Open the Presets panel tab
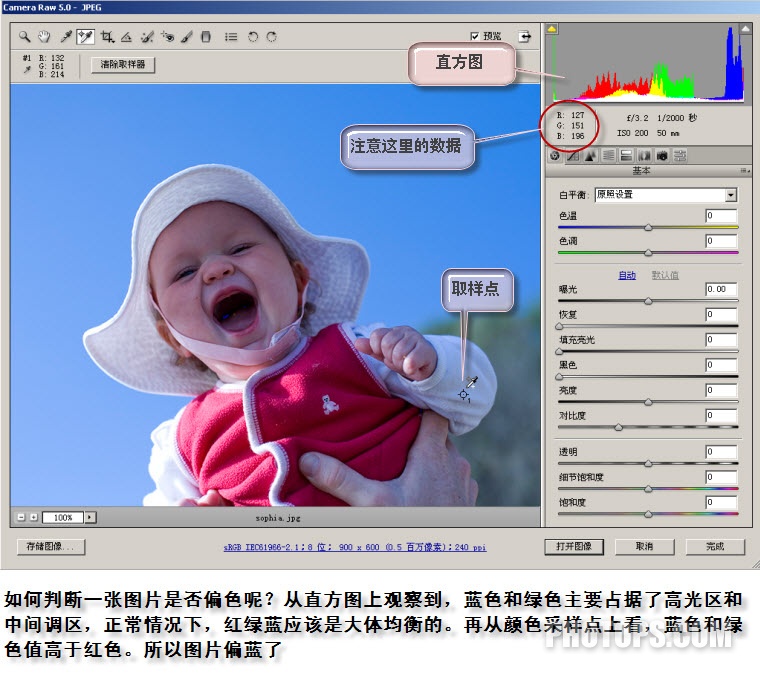Viewport: 760px width, 679px height. [x=680, y=156]
